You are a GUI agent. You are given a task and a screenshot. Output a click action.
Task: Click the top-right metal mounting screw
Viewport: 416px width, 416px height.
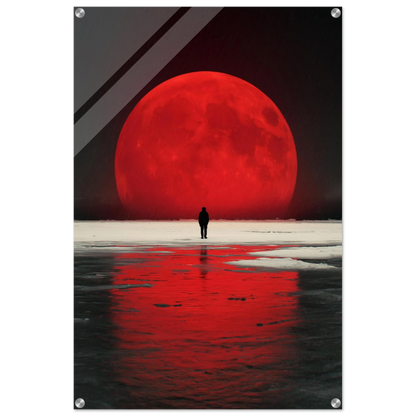coord(336,13)
